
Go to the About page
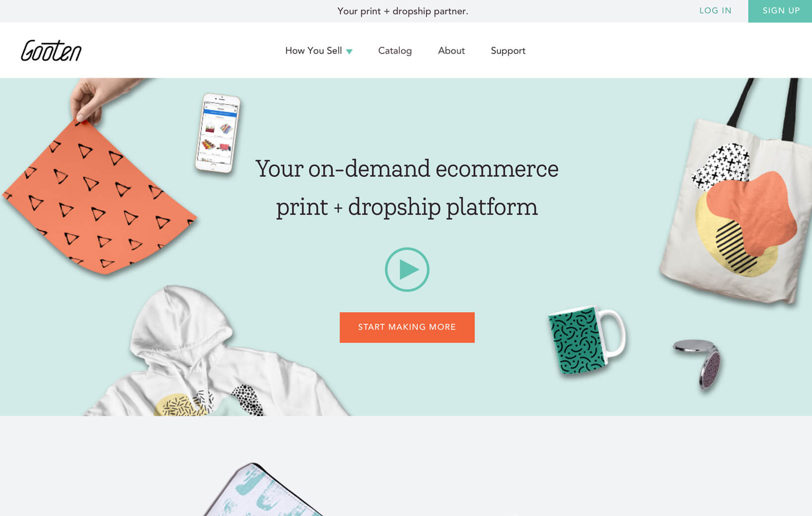(x=451, y=51)
